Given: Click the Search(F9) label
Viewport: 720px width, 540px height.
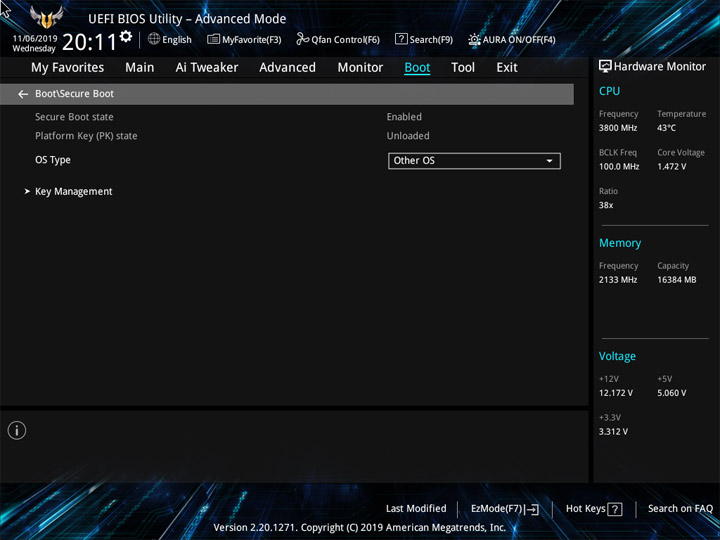Looking at the screenshot, I should coord(431,40).
